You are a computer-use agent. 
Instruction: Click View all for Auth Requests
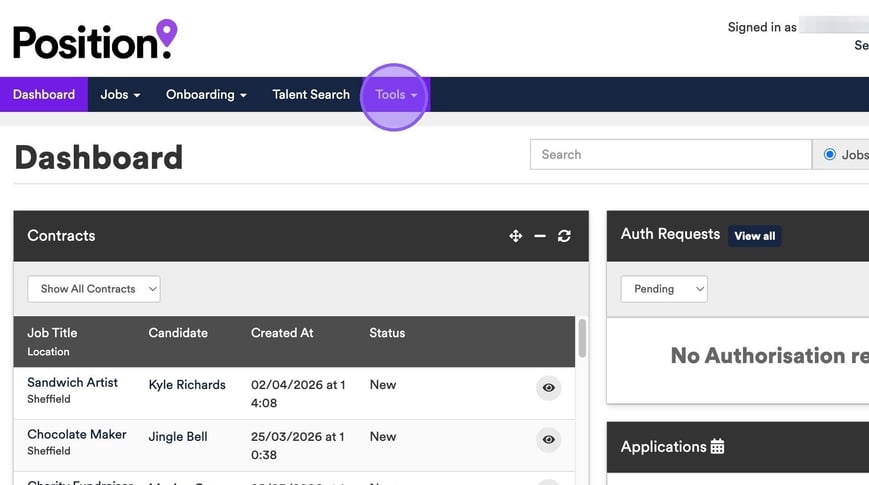pos(754,236)
